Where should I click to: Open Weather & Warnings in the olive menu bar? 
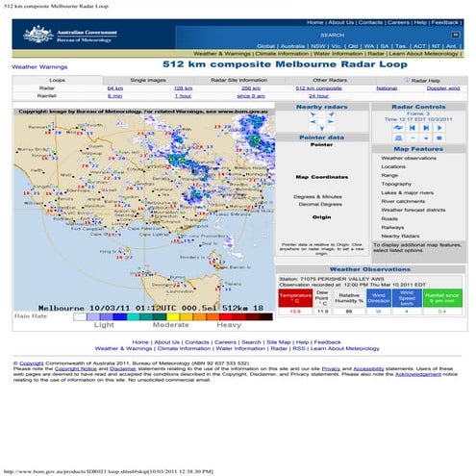(222, 54)
